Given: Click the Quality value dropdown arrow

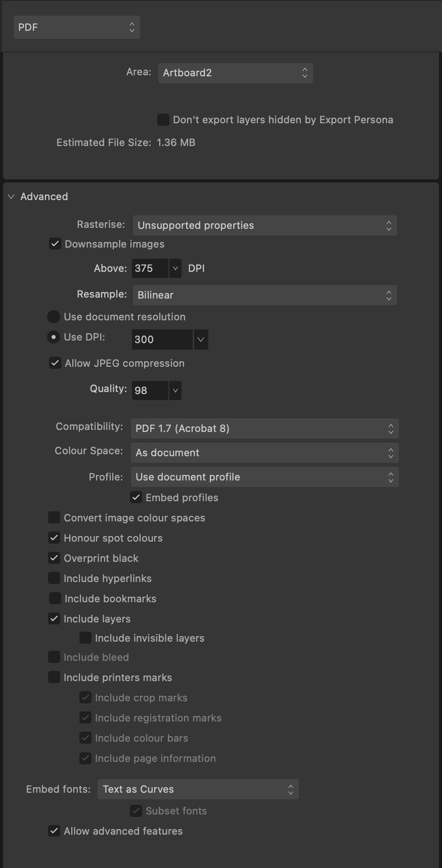Looking at the screenshot, I should [175, 391].
